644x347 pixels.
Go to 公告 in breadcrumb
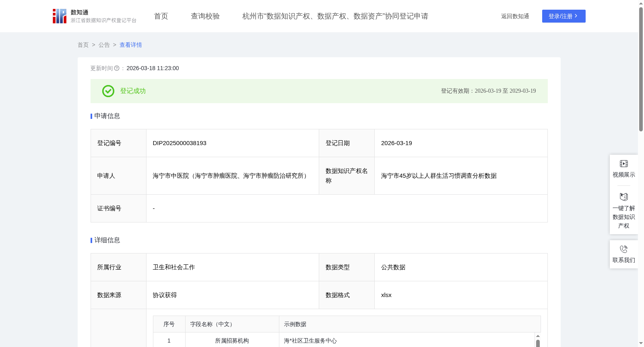[x=104, y=45]
